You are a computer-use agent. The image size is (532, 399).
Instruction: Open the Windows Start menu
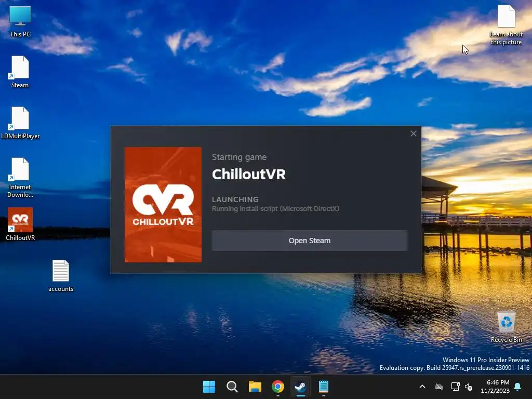point(209,387)
